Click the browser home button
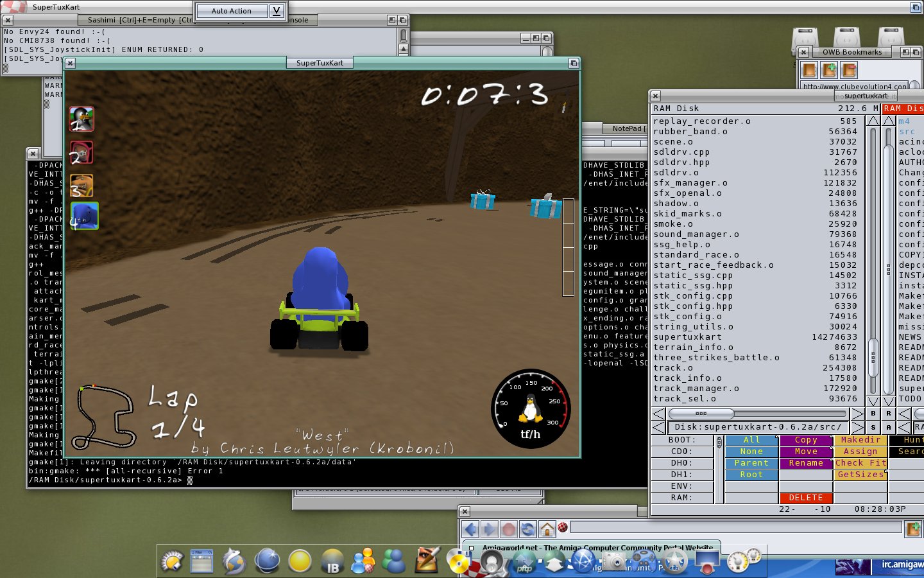The height and width of the screenshot is (578, 924). coord(547,529)
